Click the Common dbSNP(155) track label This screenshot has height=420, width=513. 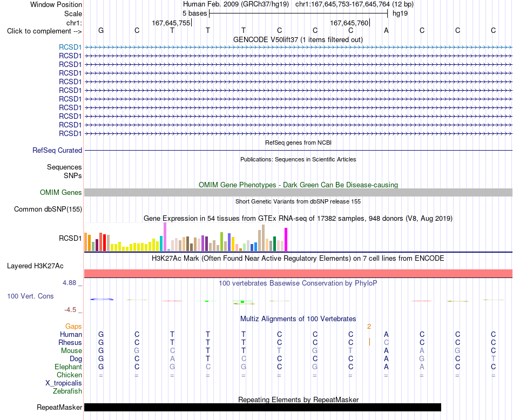click(48, 209)
